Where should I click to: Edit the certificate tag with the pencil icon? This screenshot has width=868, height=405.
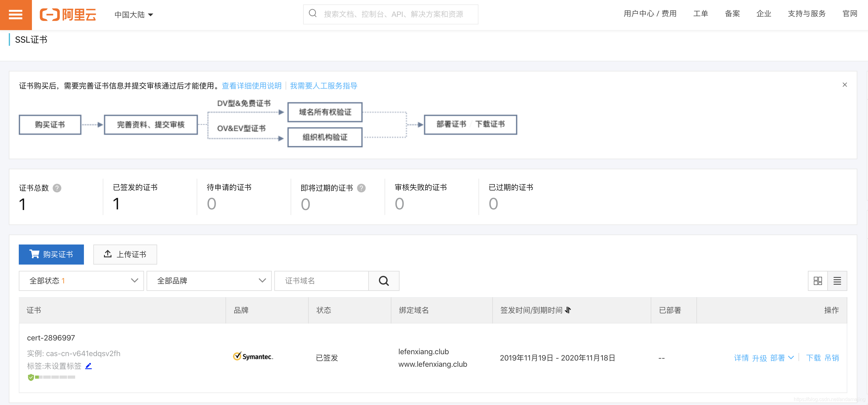(x=88, y=366)
